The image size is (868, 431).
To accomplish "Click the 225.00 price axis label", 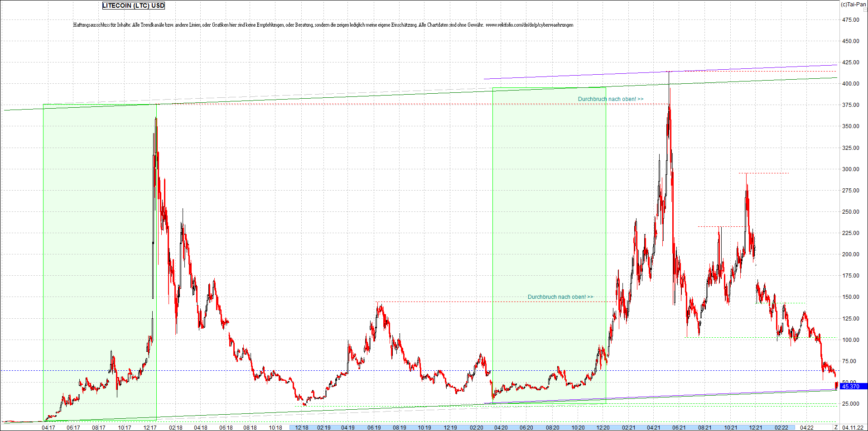I will click(850, 233).
